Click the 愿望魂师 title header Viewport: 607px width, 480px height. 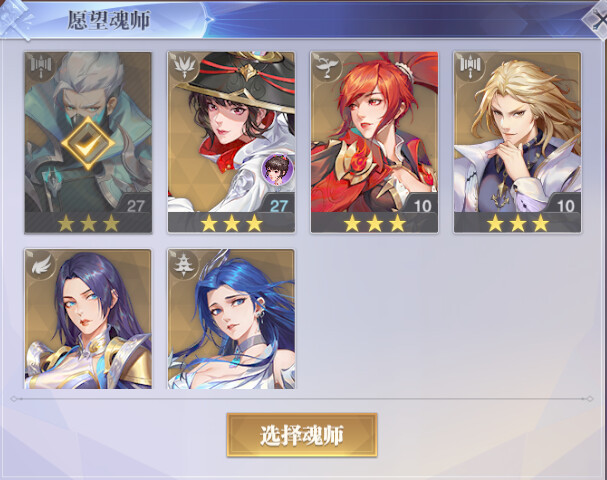pos(108,20)
